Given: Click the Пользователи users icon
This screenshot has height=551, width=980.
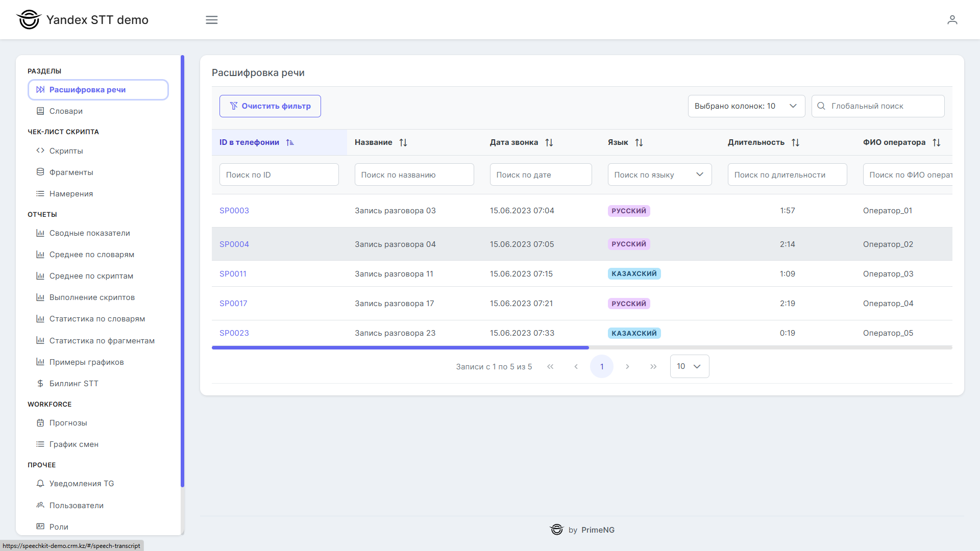Looking at the screenshot, I should [40, 505].
